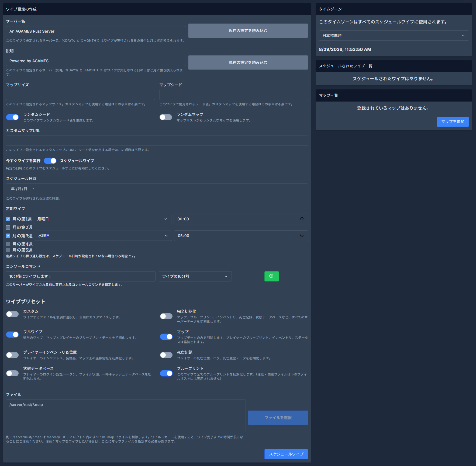Click the ワイププリセット heading
Viewport: 476px width, 466px height.
click(x=25, y=301)
